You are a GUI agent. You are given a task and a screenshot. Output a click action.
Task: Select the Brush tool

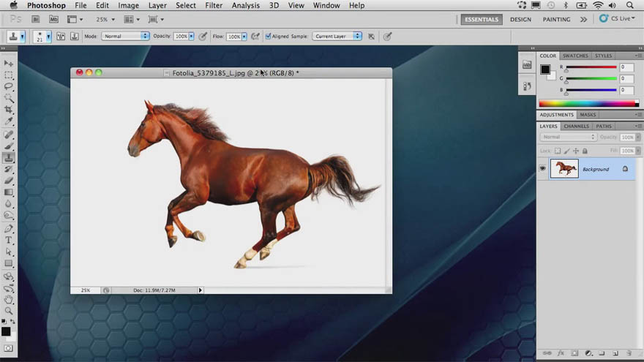pyautogui.click(x=9, y=146)
